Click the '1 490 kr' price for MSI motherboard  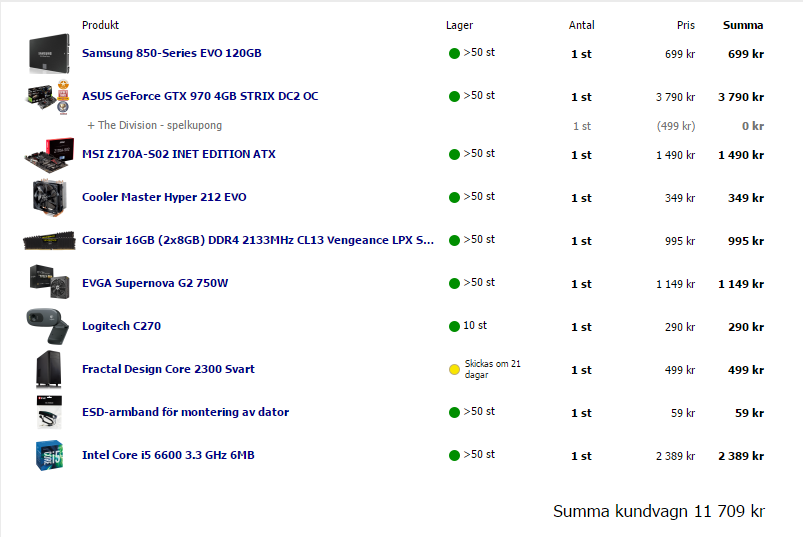pos(675,155)
